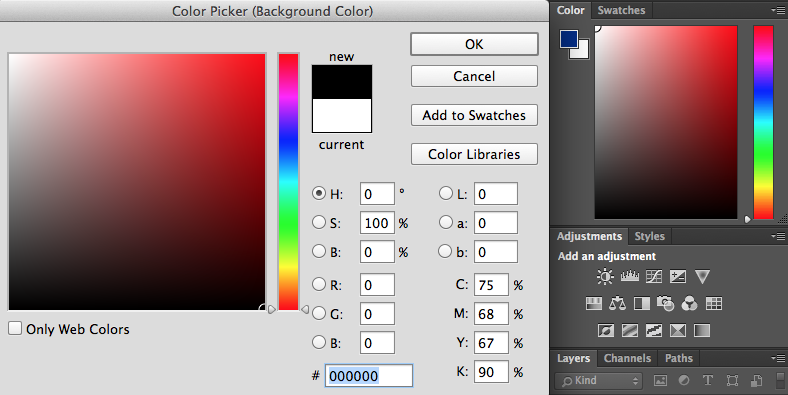Switch to the Swatches tab

[621, 10]
